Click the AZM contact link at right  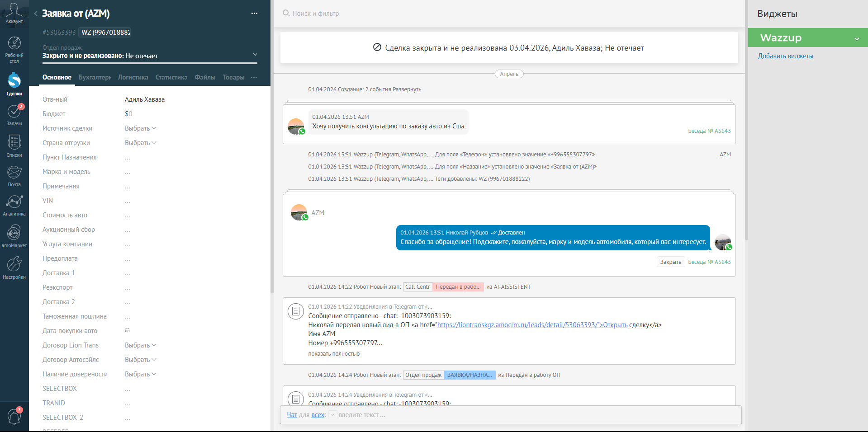(x=725, y=155)
